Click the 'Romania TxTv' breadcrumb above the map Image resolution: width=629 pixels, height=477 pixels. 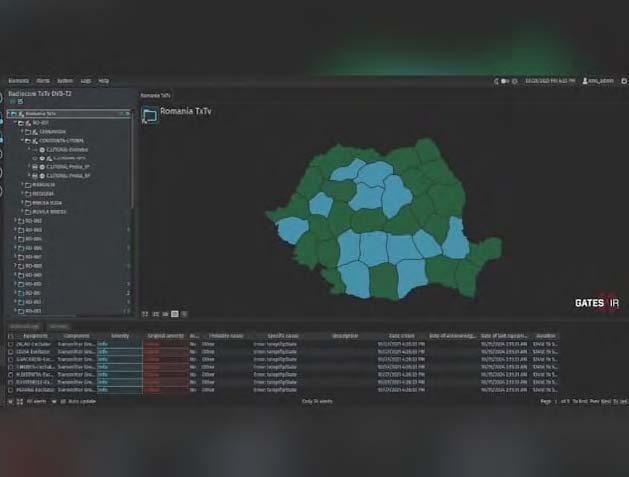(155, 95)
